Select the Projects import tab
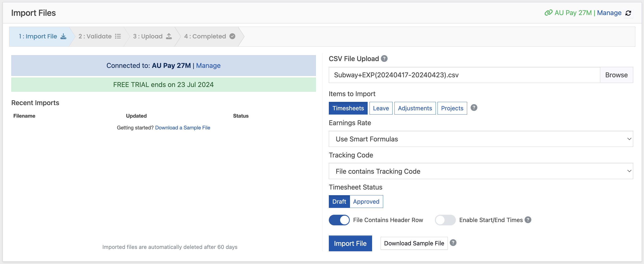This screenshot has width=644, height=264. pyautogui.click(x=452, y=108)
